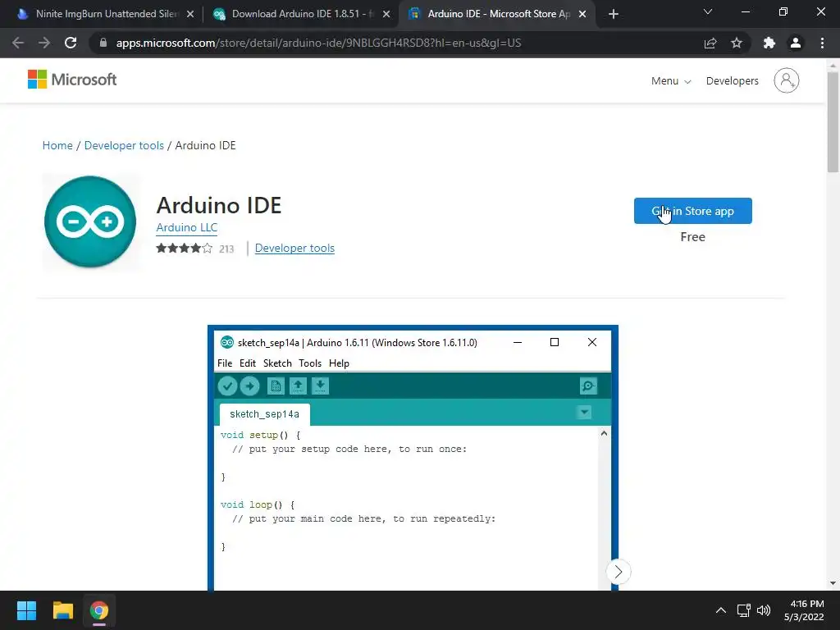The width and height of the screenshot is (840, 630).
Task: Click the Arduino IDE screenshot image
Action: 413,458
